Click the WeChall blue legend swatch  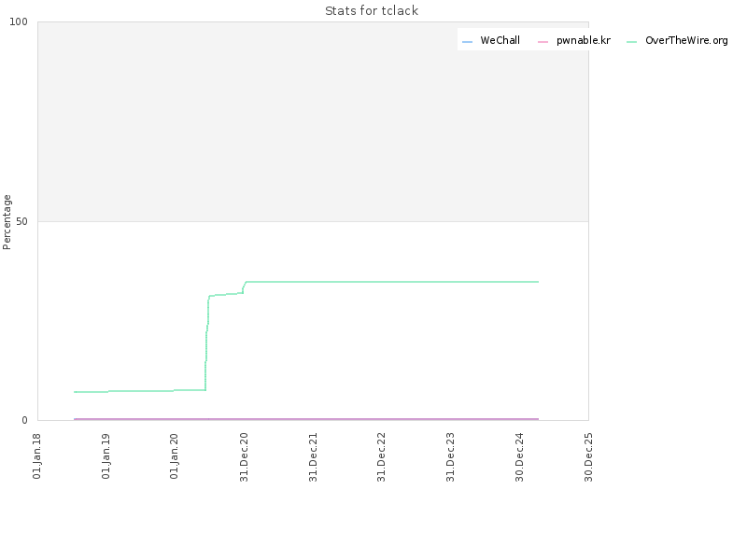[x=468, y=42]
